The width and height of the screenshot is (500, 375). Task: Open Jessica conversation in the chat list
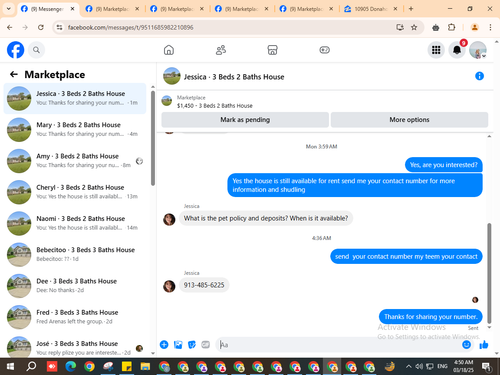tap(75, 98)
